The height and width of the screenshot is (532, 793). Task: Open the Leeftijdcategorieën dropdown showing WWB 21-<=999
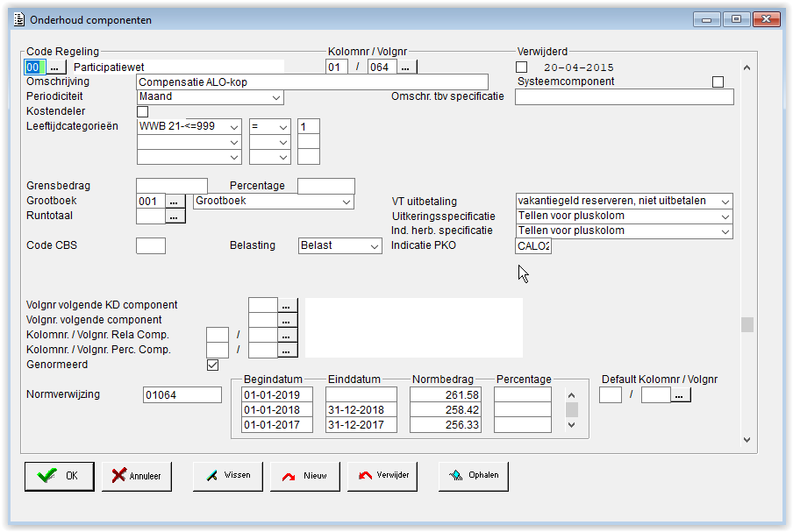[189, 126]
